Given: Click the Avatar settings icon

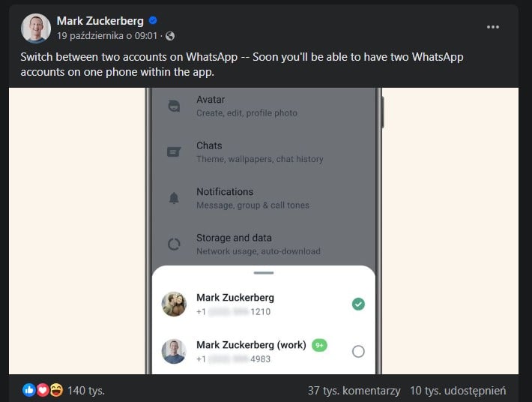Looking at the screenshot, I should 174,106.
